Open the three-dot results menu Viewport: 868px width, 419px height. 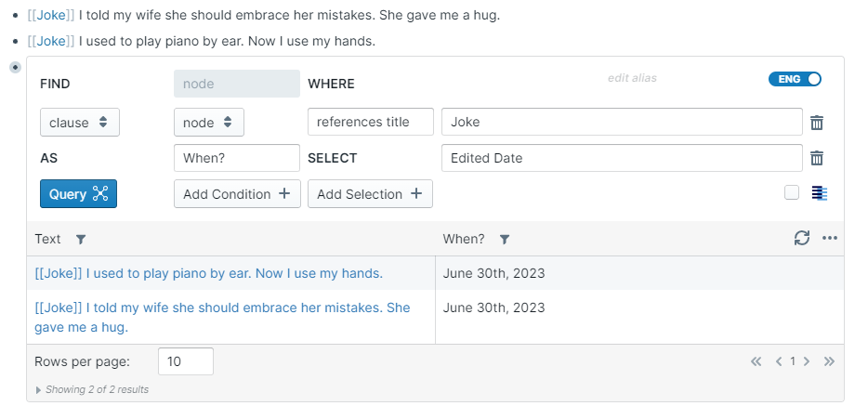click(x=830, y=239)
